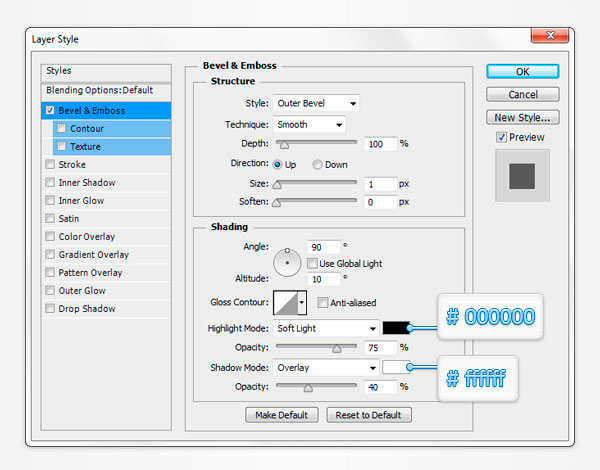Click the Angle dial control

(287, 261)
